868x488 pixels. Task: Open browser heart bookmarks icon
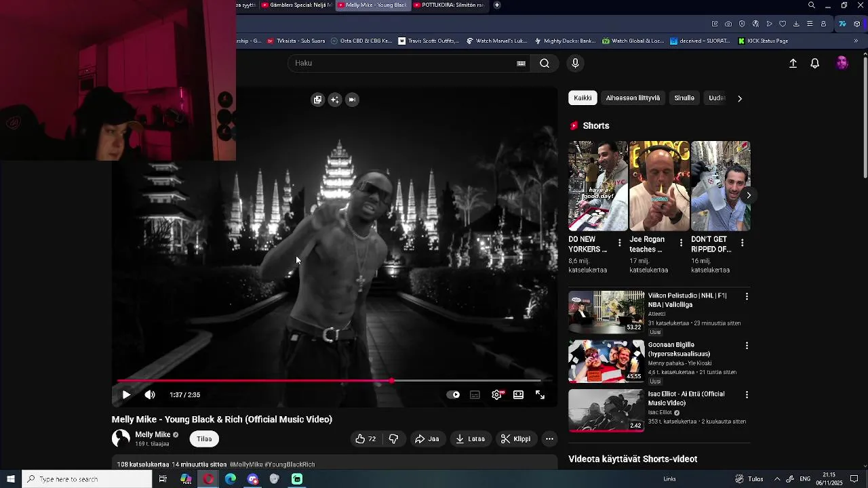(783, 24)
